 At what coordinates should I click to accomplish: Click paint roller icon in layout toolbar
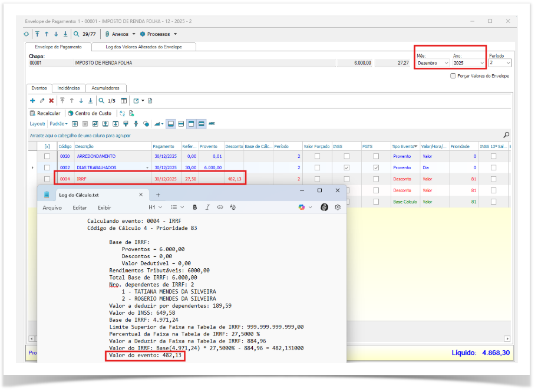point(126,124)
